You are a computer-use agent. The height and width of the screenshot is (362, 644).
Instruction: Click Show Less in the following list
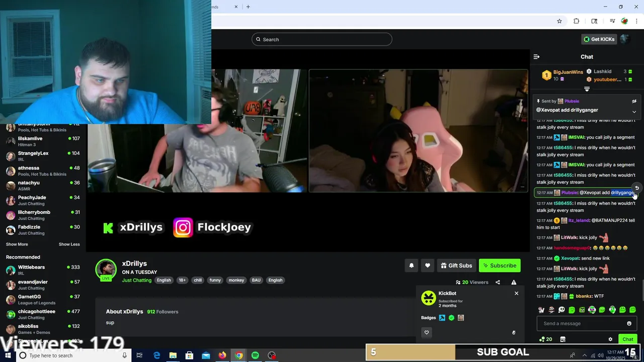[69, 244]
